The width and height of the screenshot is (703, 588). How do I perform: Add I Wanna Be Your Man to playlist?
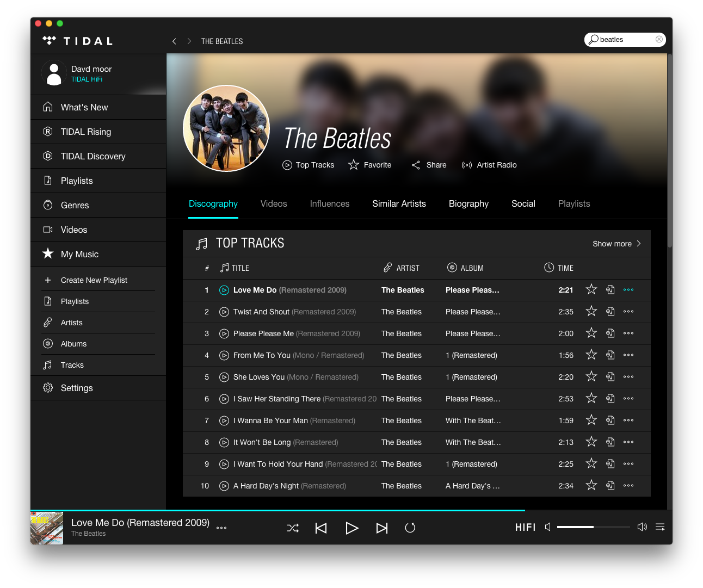point(610,420)
